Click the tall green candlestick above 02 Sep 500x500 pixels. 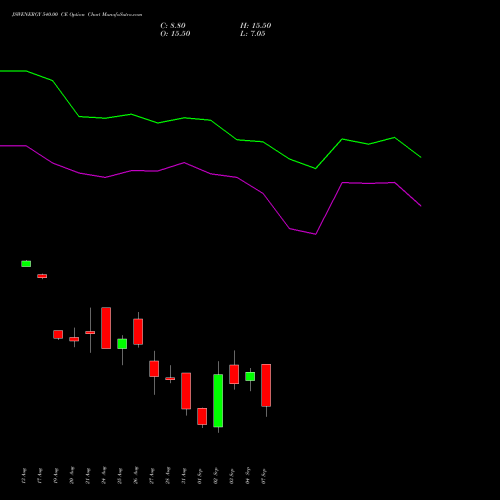coord(218,401)
